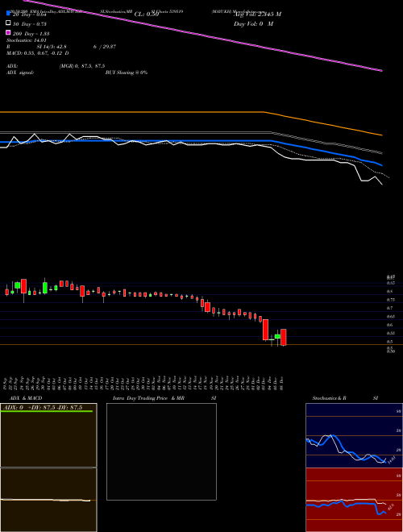Click the 'CL: 0.50' closing price label
This screenshot has height=532, width=403.
tap(147, 15)
